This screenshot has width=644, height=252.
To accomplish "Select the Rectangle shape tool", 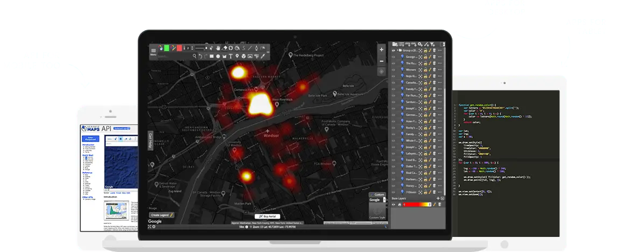I will coord(212,56).
